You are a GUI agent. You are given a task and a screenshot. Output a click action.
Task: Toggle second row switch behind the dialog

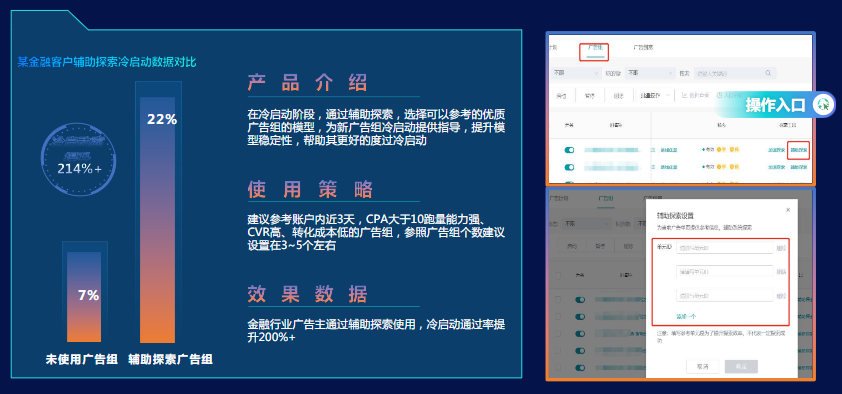pos(580,317)
